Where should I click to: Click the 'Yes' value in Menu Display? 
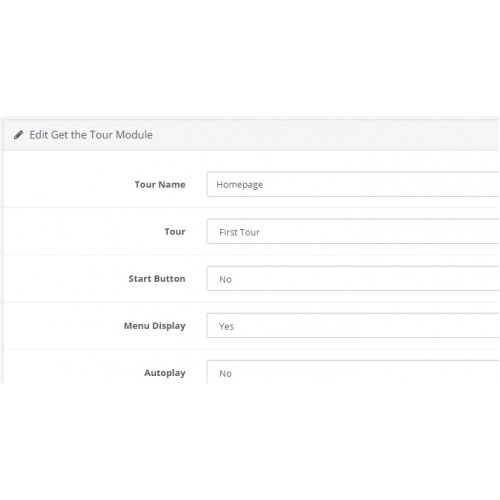coord(226,326)
